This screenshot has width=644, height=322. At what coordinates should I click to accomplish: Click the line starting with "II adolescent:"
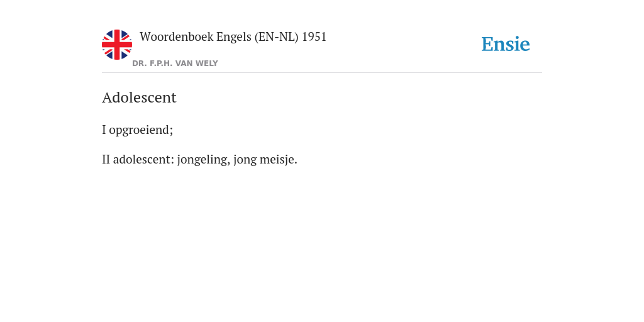pos(199,159)
